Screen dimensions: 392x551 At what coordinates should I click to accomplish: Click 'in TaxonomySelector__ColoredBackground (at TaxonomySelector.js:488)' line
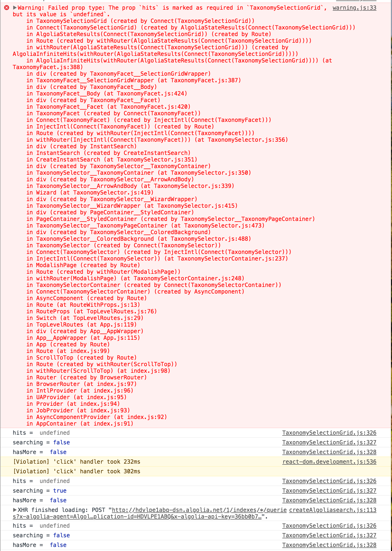pyautogui.click(x=139, y=239)
